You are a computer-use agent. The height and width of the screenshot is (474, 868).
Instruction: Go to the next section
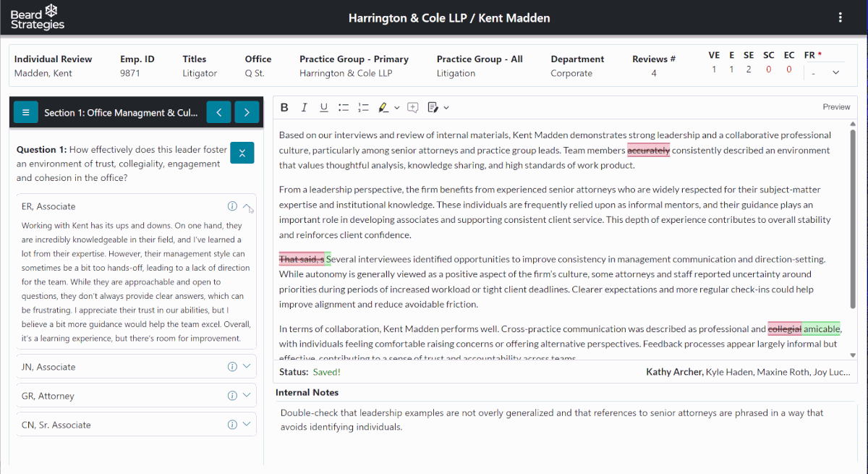(247, 112)
